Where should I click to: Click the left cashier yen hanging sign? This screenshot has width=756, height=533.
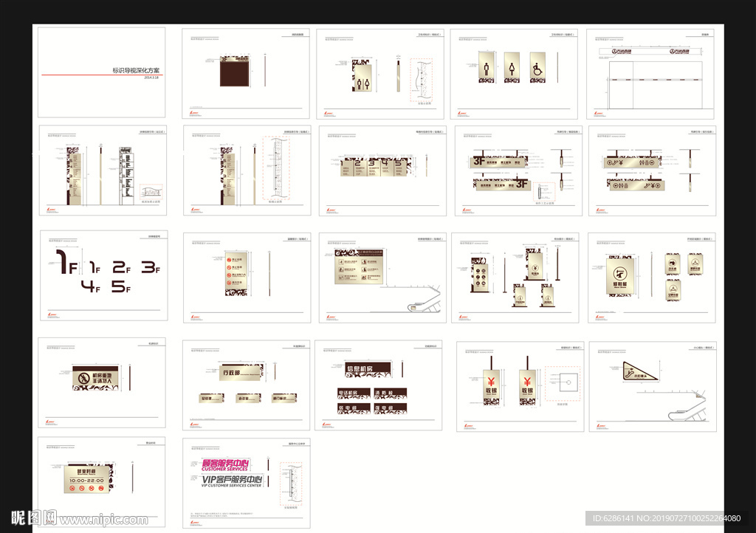point(489,385)
